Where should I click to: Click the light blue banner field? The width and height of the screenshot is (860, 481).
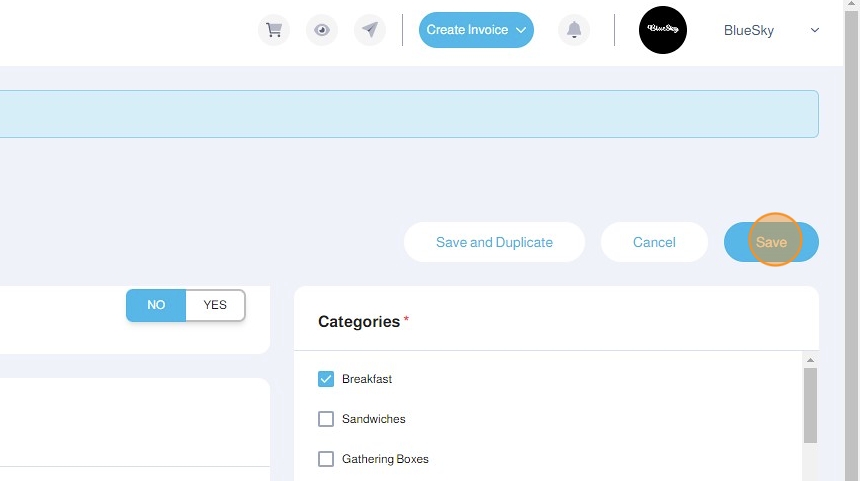coord(409,114)
